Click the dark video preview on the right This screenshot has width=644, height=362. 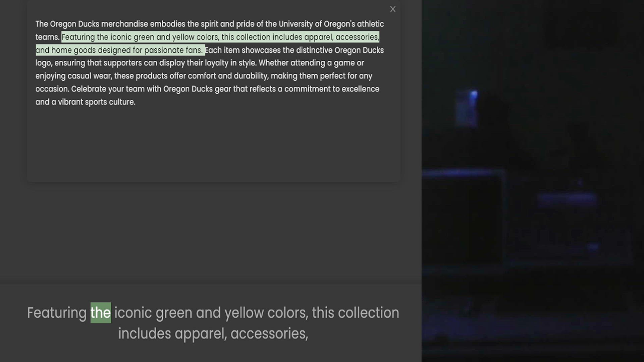point(533,181)
